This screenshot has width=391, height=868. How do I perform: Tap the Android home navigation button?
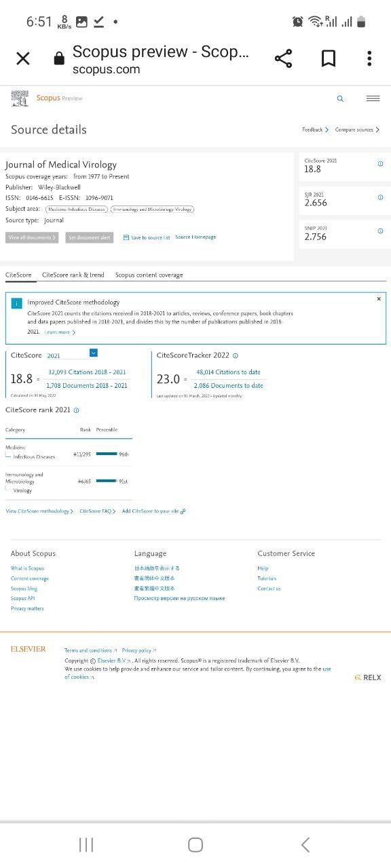point(195,844)
